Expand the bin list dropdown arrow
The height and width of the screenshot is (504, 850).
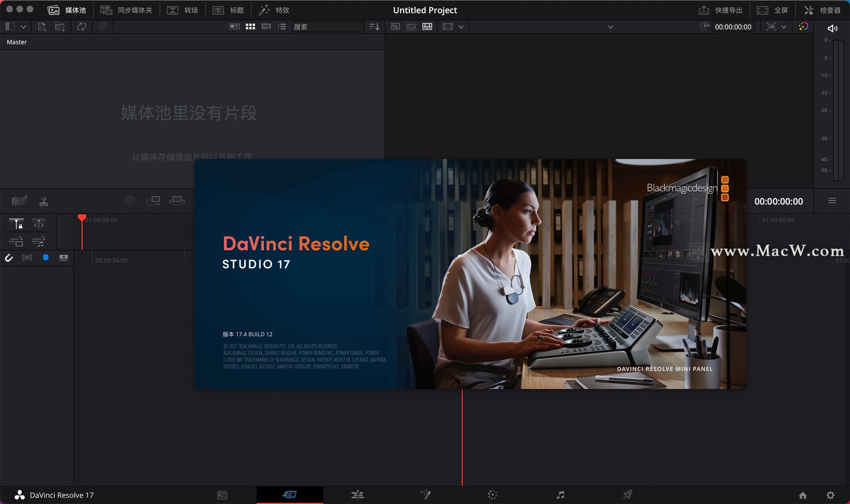coord(23,27)
